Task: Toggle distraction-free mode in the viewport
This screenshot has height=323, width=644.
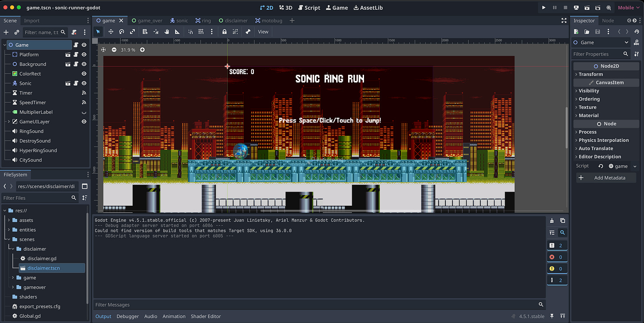Action: tap(564, 20)
